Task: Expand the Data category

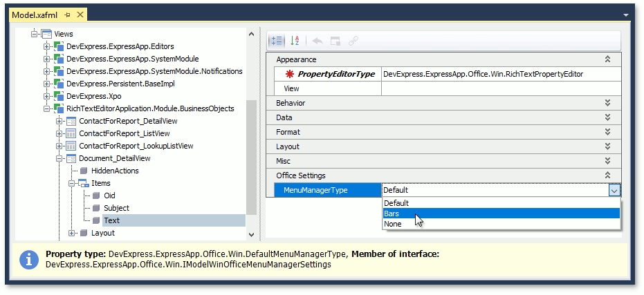Action: 608,117
